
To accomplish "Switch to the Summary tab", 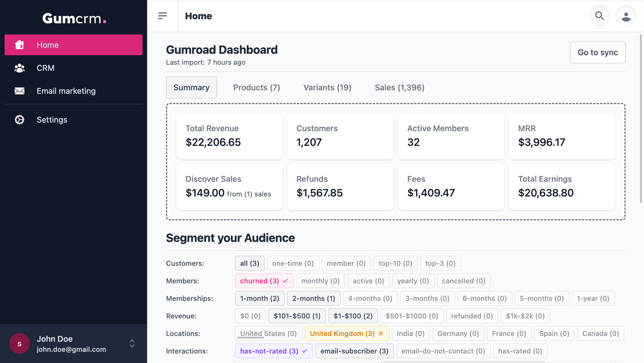I will tap(192, 87).
